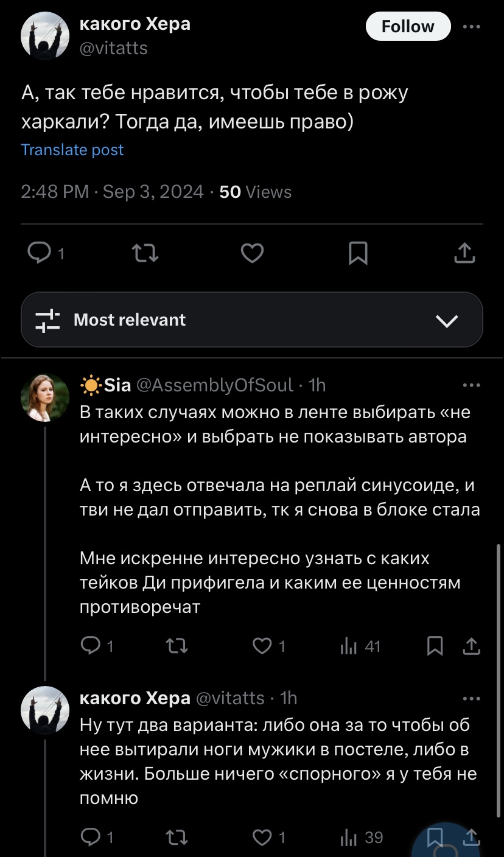Share the main post
The height and width of the screenshot is (857, 504).
point(464,253)
